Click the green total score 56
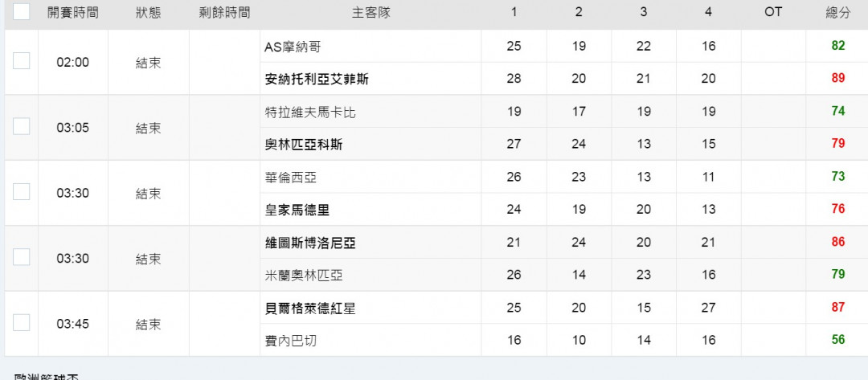 pyautogui.click(x=838, y=339)
